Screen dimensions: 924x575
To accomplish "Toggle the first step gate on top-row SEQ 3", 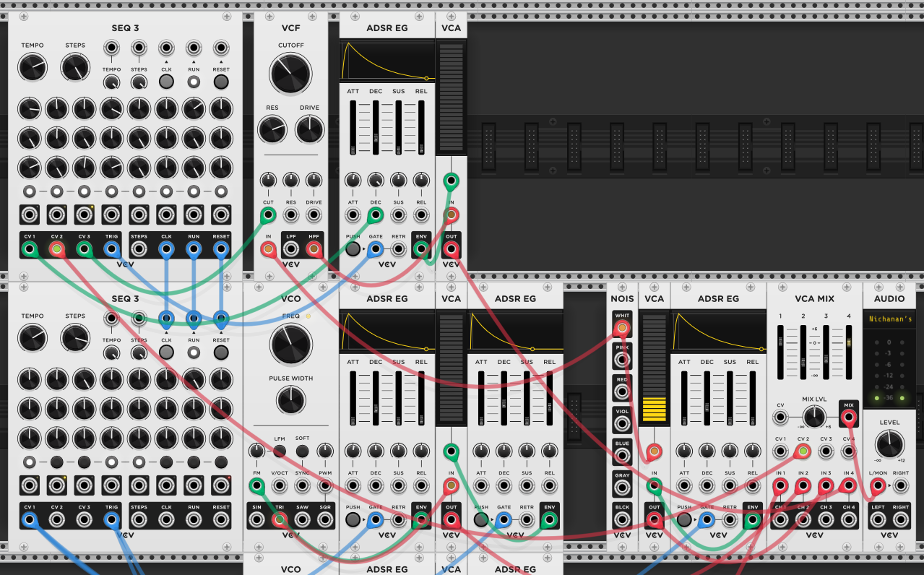I will (x=29, y=191).
